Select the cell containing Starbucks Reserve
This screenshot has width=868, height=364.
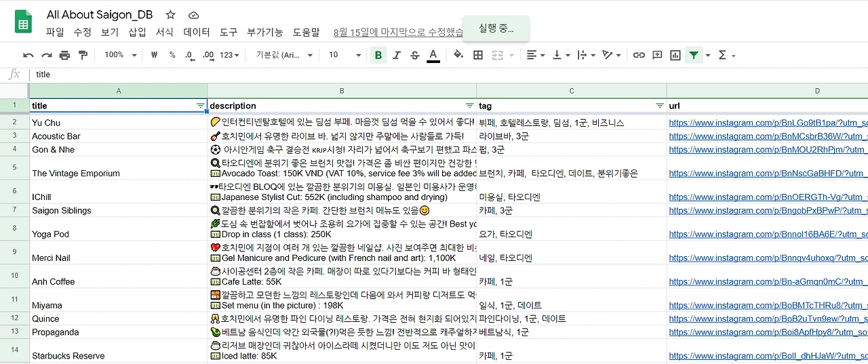click(119, 351)
